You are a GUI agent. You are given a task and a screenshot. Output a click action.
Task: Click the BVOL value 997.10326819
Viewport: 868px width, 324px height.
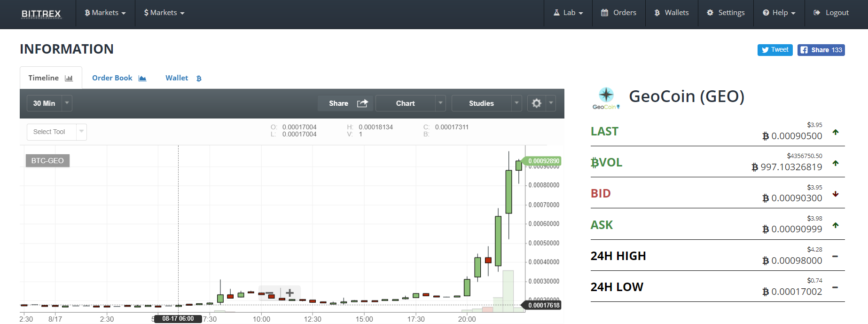(x=787, y=167)
